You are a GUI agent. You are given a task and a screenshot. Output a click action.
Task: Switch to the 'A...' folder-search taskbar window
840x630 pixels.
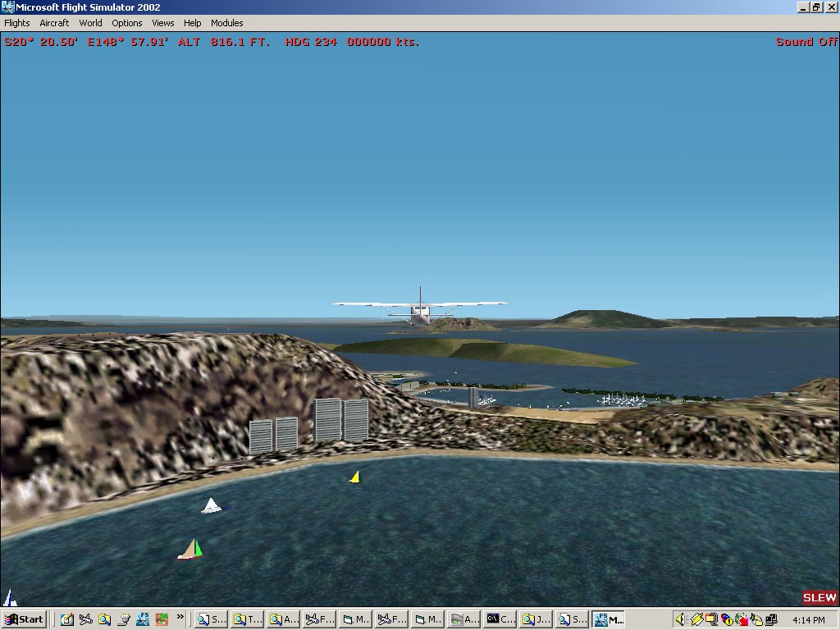point(283,620)
